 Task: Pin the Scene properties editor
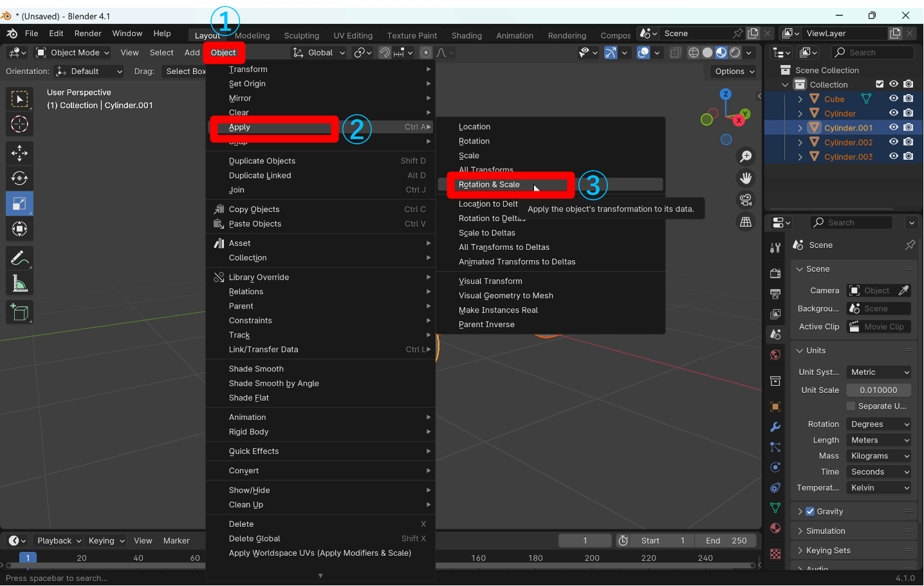(x=910, y=245)
